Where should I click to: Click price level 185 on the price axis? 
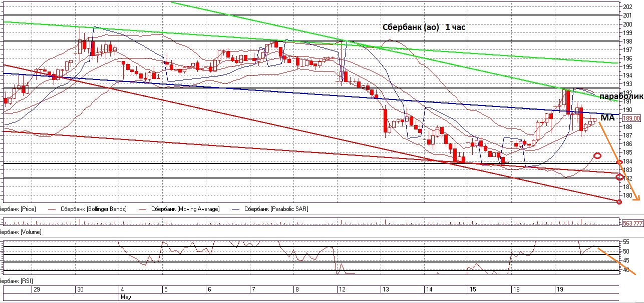coord(628,152)
